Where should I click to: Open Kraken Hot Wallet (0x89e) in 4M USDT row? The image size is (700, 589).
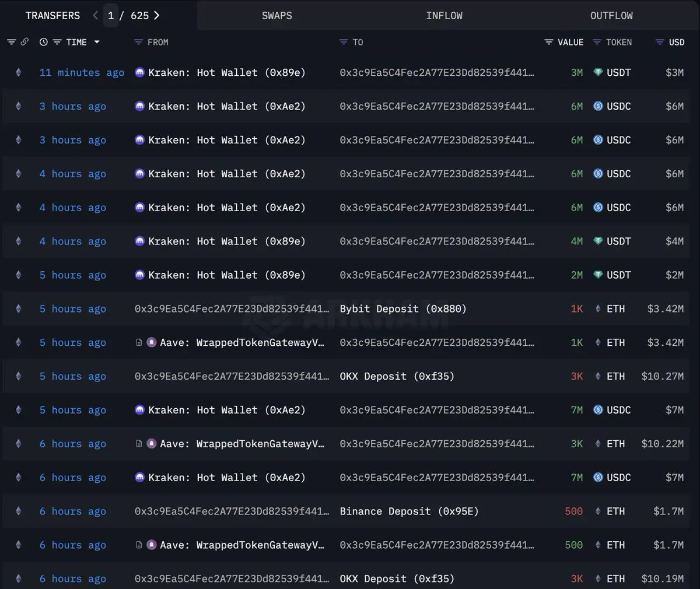click(x=227, y=241)
